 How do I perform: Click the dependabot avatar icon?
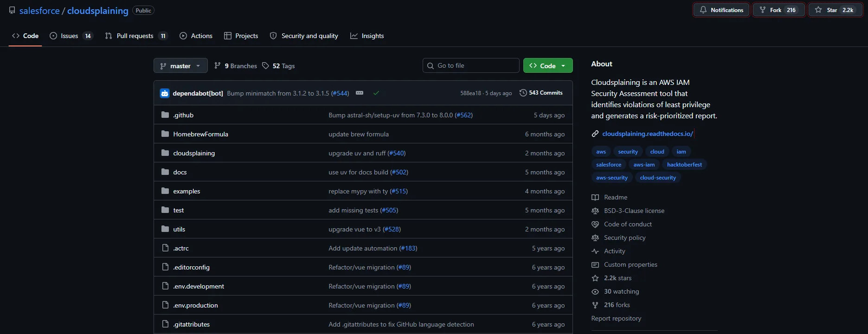[165, 93]
